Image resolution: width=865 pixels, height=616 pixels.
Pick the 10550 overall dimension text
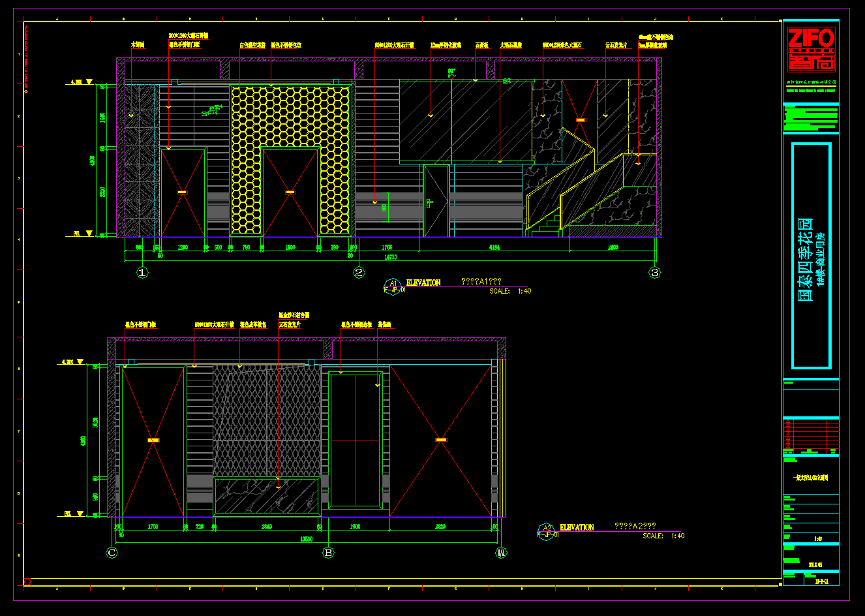click(x=305, y=539)
